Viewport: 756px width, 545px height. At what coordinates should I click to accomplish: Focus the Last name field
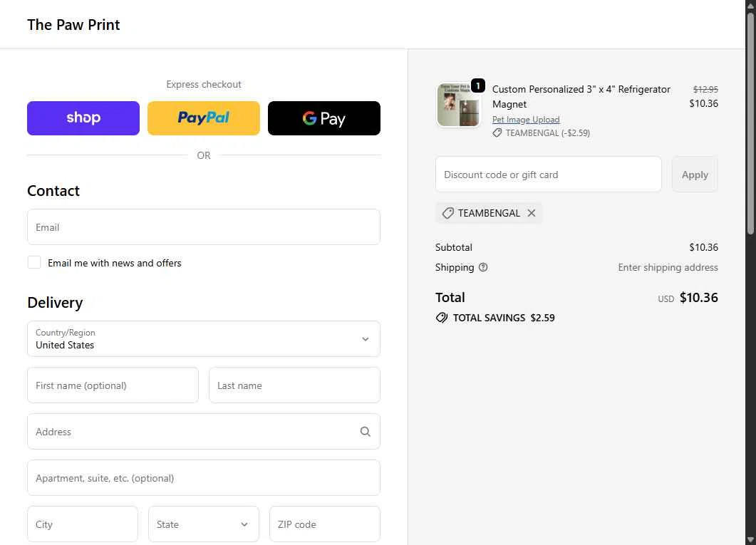click(294, 385)
